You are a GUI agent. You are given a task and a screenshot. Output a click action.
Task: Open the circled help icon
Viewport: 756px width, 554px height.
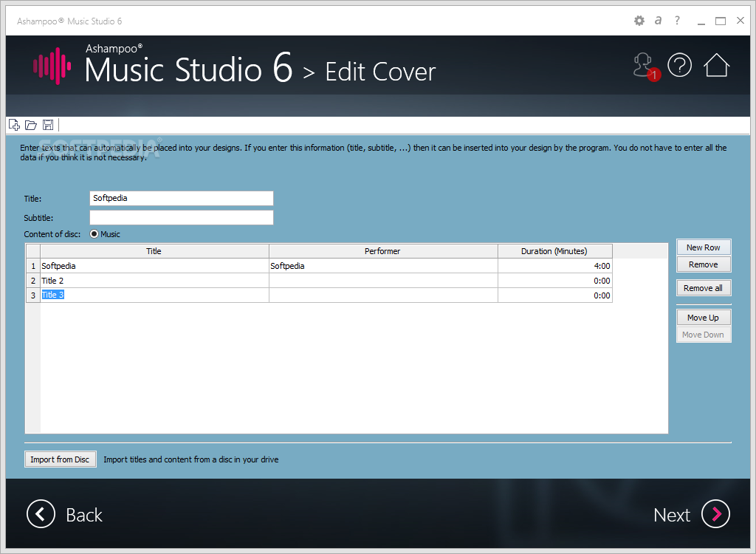[x=679, y=65]
